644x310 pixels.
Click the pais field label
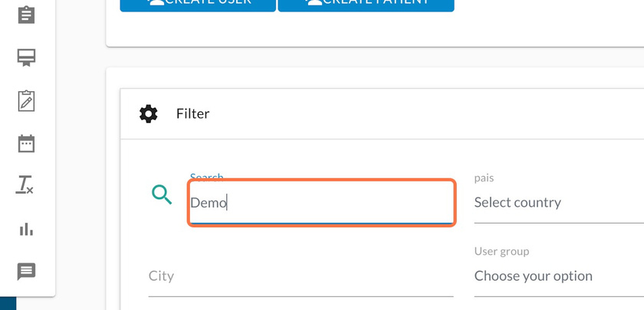coord(484,178)
